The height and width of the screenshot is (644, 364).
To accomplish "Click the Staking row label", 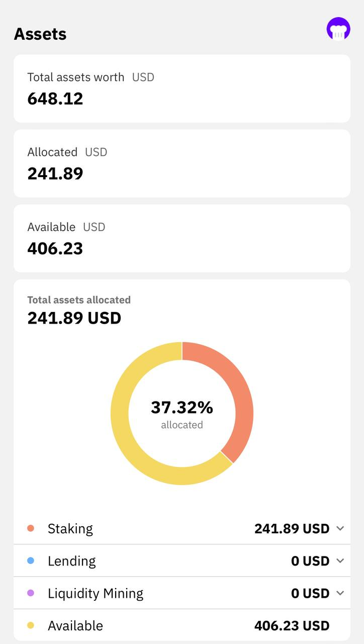I will point(70,529).
